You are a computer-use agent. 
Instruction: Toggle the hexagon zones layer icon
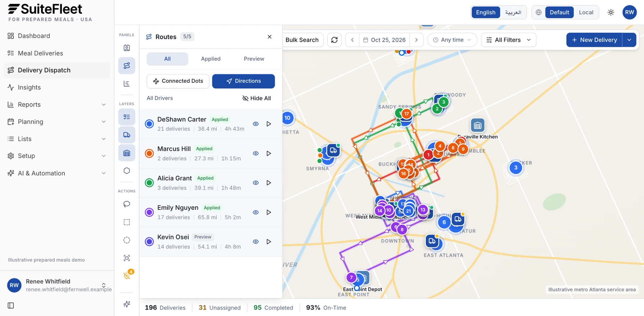[x=127, y=171]
